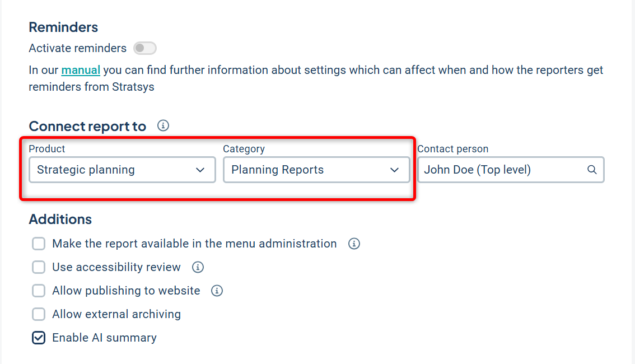Screen dimensions: 635x364
Task: Click the chevron arrow in Product field
Action: pos(200,170)
